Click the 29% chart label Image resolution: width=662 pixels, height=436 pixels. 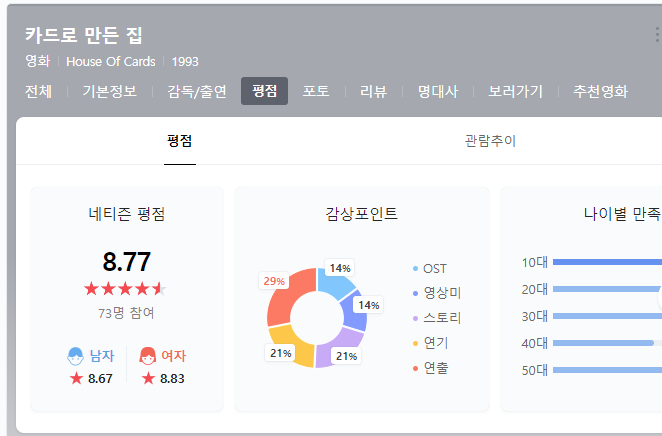tap(274, 281)
